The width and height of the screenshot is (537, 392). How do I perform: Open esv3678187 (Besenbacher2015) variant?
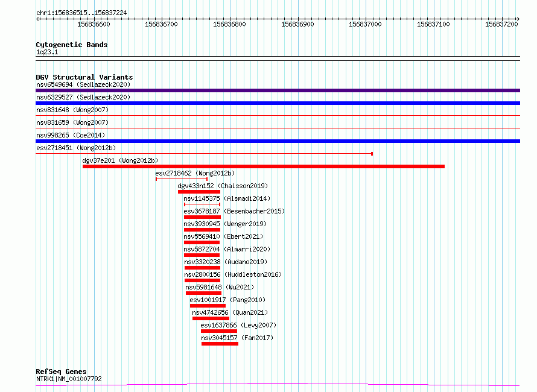234,211
